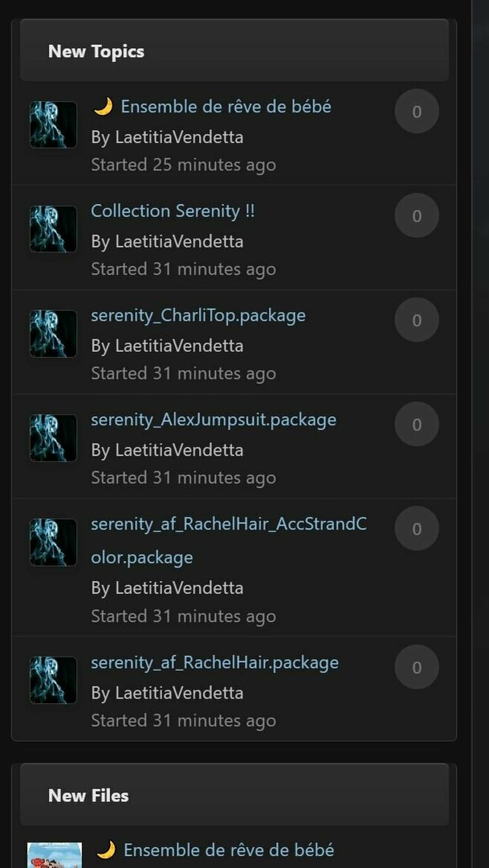Click the avatar beside serenity_af_RachelHair_AccStrandColor.package
This screenshot has width=489, height=868.
(x=53, y=542)
